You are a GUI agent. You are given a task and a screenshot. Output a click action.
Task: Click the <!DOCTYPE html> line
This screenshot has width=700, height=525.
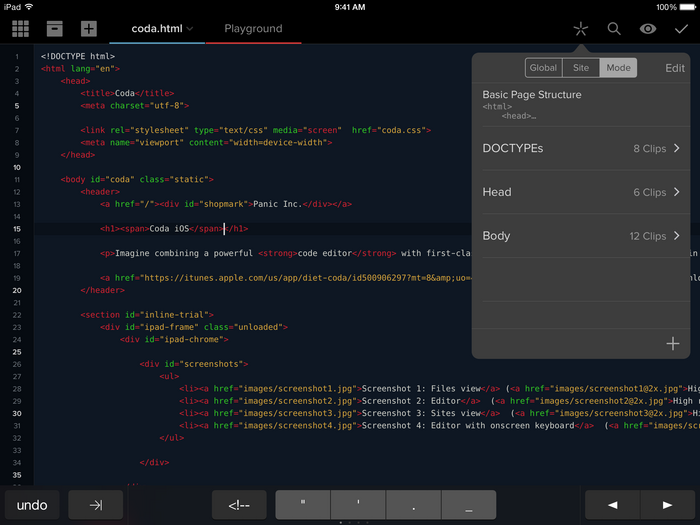[78, 56]
